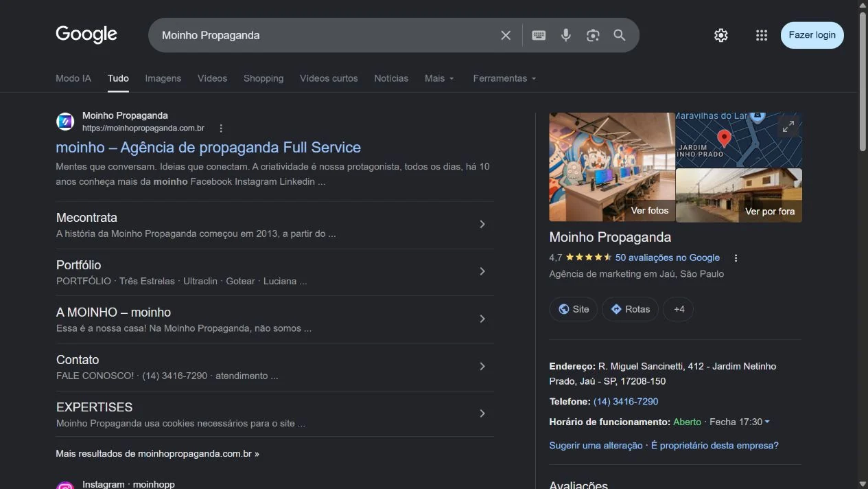
Task: Open 50 avaliações no Google link
Action: [668, 258]
